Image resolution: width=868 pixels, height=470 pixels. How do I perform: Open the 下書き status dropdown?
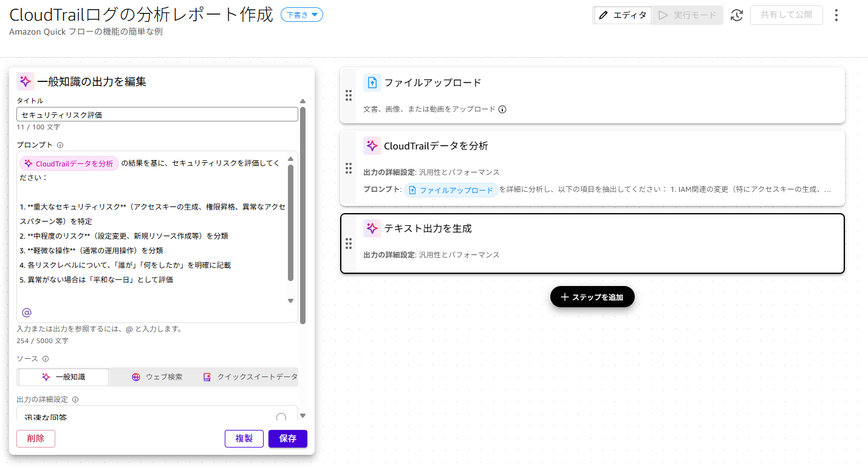(302, 15)
